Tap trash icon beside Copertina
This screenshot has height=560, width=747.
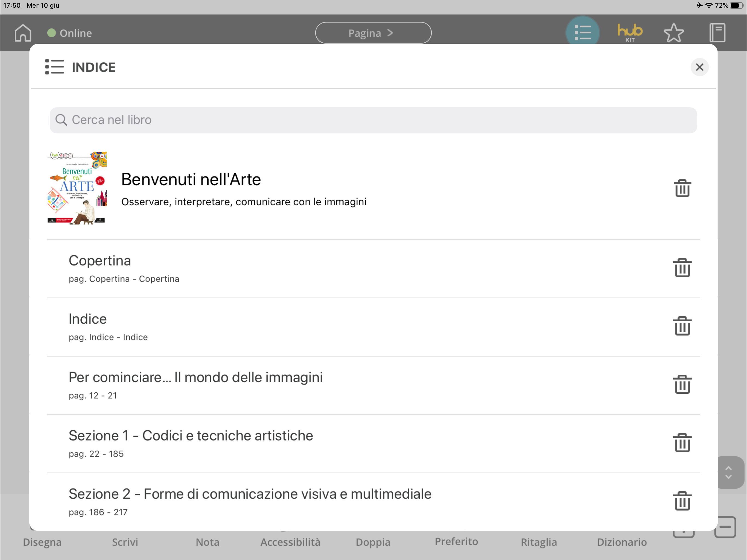click(x=682, y=268)
